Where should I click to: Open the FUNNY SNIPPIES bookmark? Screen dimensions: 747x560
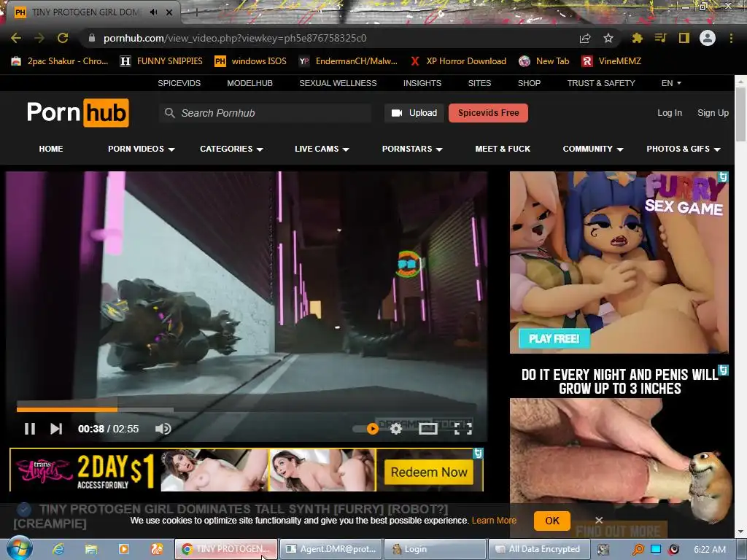[x=161, y=61]
